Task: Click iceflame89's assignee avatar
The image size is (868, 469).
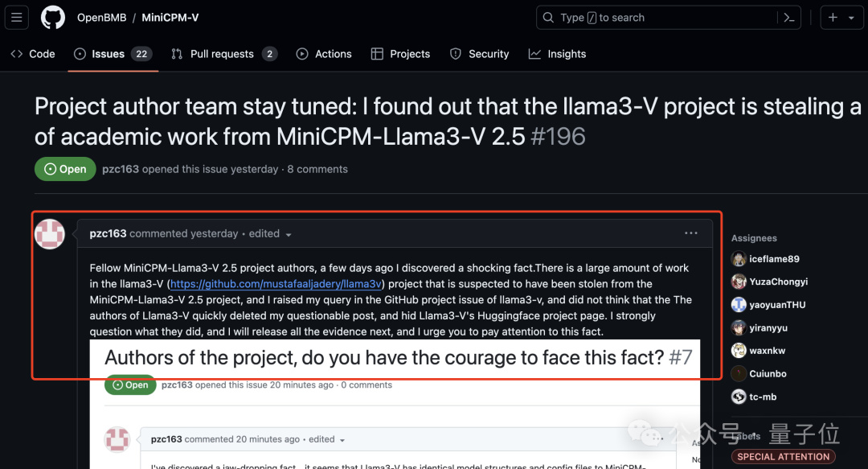Action: coord(739,259)
